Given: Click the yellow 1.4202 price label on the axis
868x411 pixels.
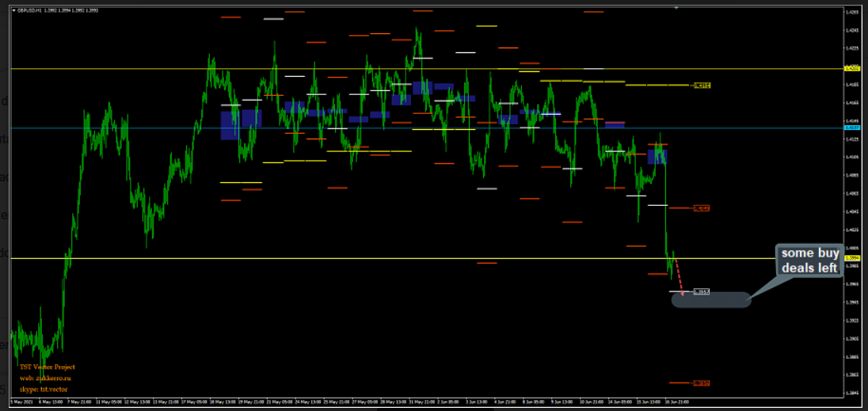Looking at the screenshot, I should point(852,69).
